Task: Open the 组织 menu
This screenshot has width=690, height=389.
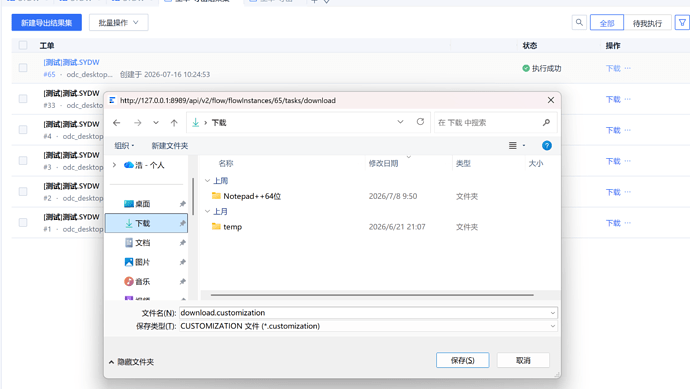Action: click(124, 146)
